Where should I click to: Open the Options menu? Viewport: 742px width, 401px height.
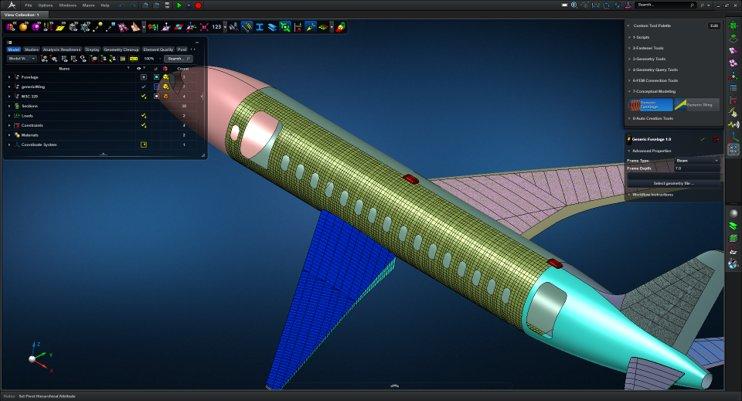(x=45, y=5)
